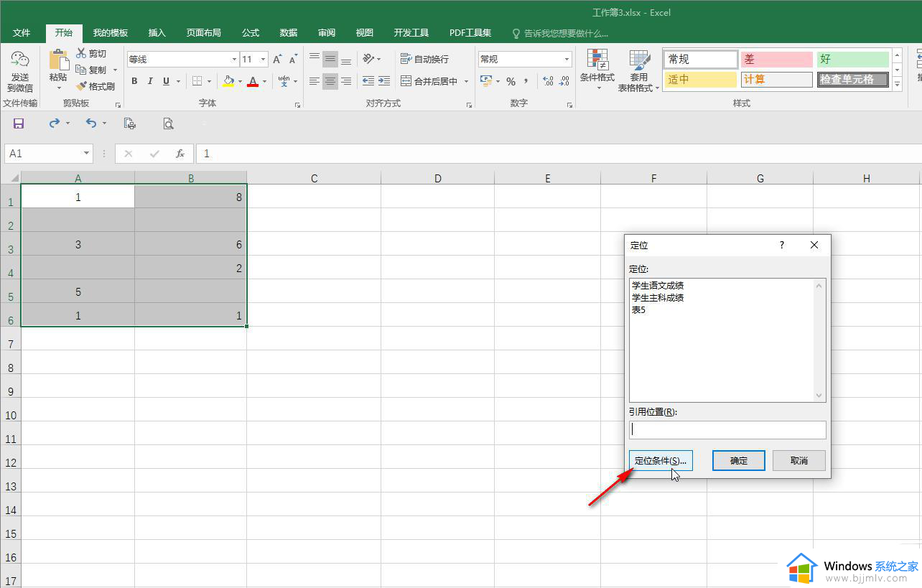This screenshot has width=922, height=588.
Task: Insert function using the fx icon
Action: coord(180,154)
